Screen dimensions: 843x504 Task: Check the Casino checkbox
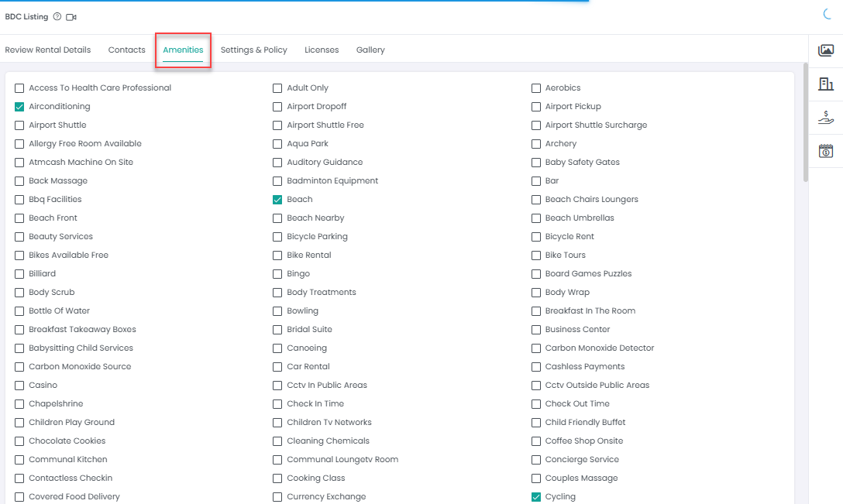coord(19,386)
